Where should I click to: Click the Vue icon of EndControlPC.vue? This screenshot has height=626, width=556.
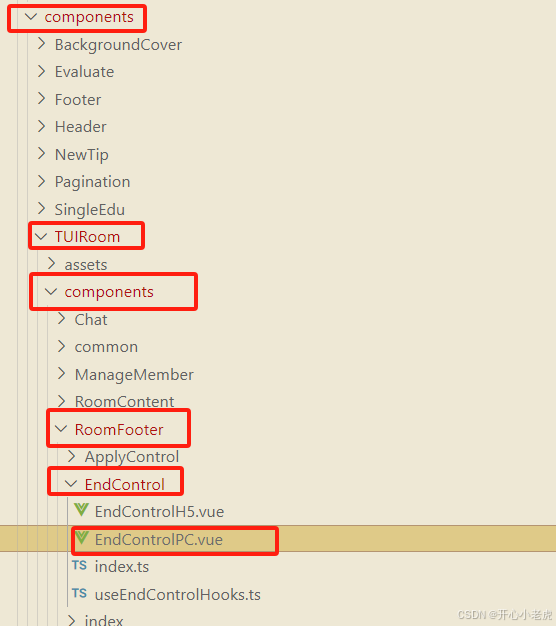(81, 538)
